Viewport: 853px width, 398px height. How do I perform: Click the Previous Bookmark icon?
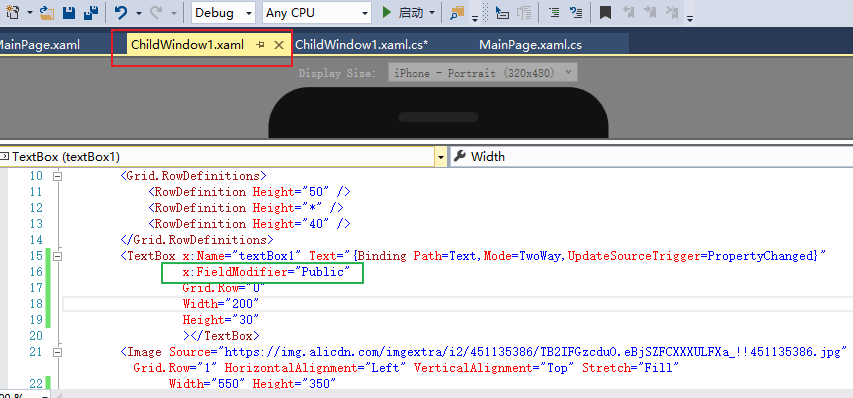[x=628, y=13]
